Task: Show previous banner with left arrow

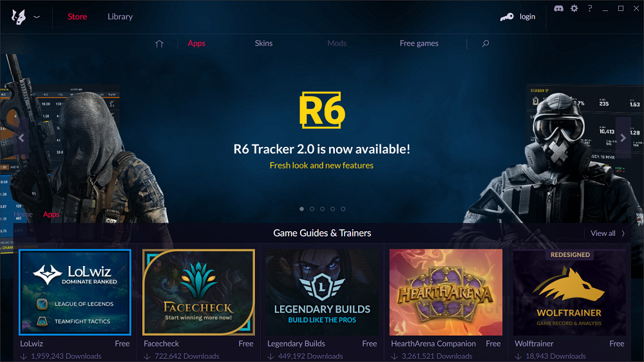Action: click(x=21, y=138)
